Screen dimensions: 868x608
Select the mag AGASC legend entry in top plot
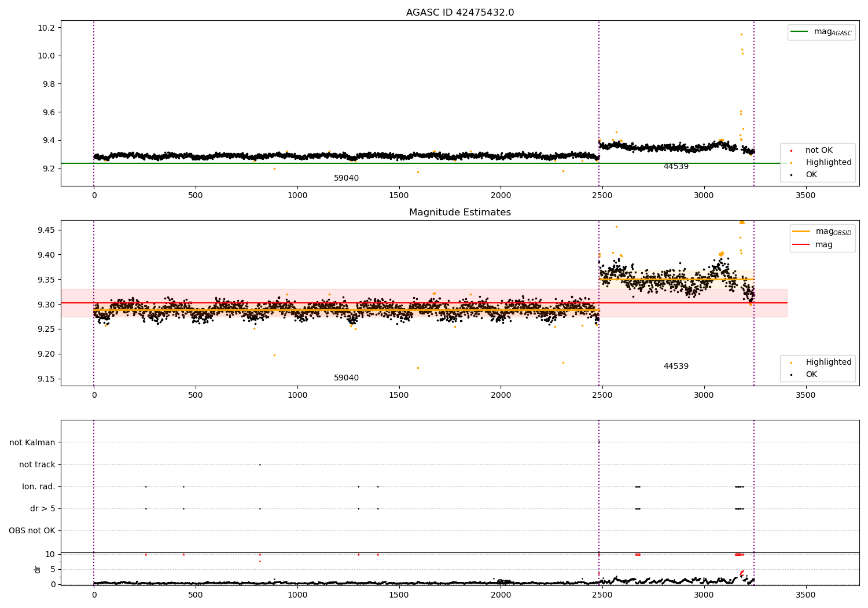821,32
